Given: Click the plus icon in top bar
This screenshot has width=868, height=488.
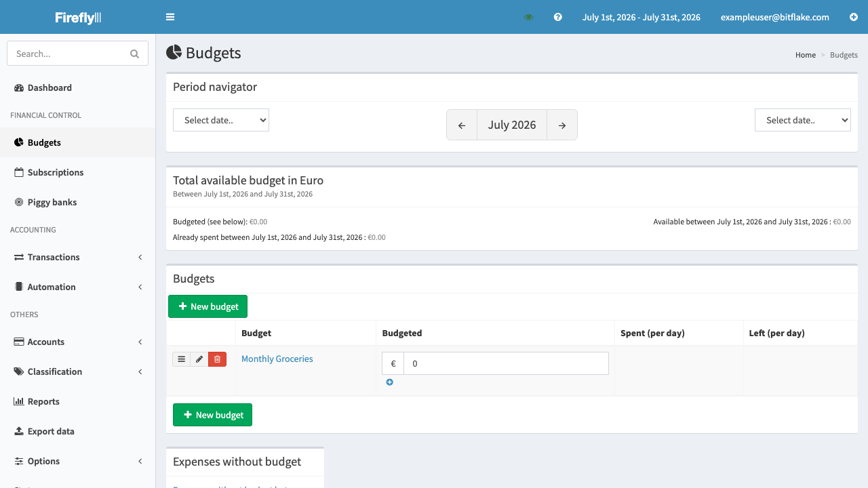Looking at the screenshot, I should coord(854,17).
